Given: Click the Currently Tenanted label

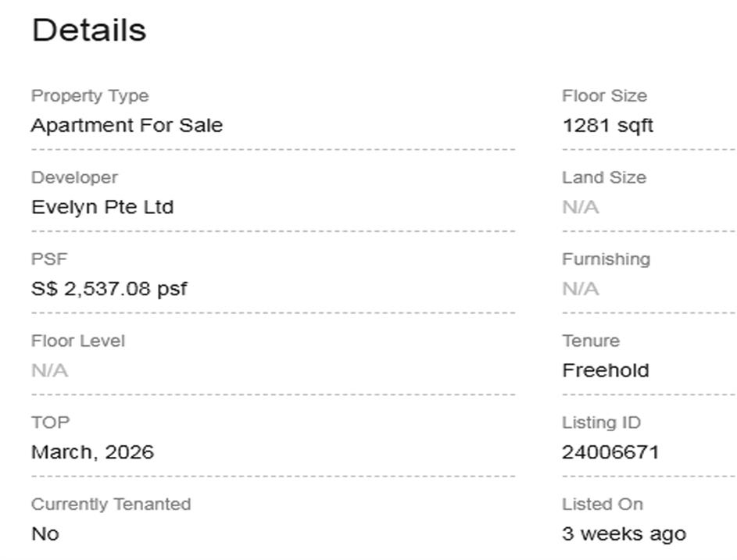Looking at the screenshot, I should pos(111,505).
